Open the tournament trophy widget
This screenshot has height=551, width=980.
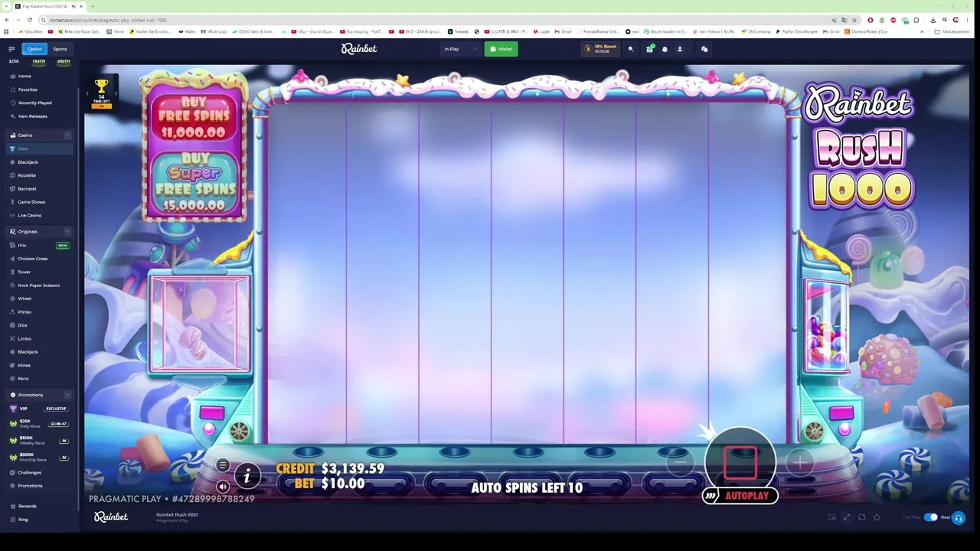point(101,93)
